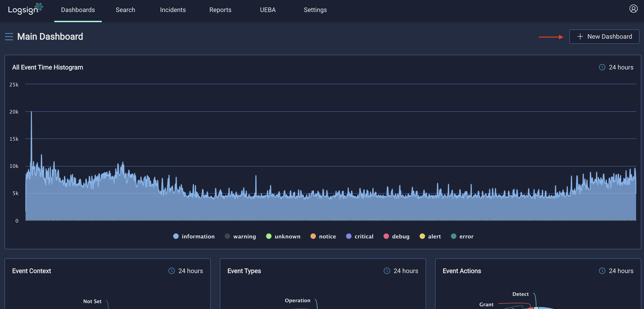Open the hamburger menu beside Main Dashboard
This screenshot has width=644, height=309.
coord(9,36)
